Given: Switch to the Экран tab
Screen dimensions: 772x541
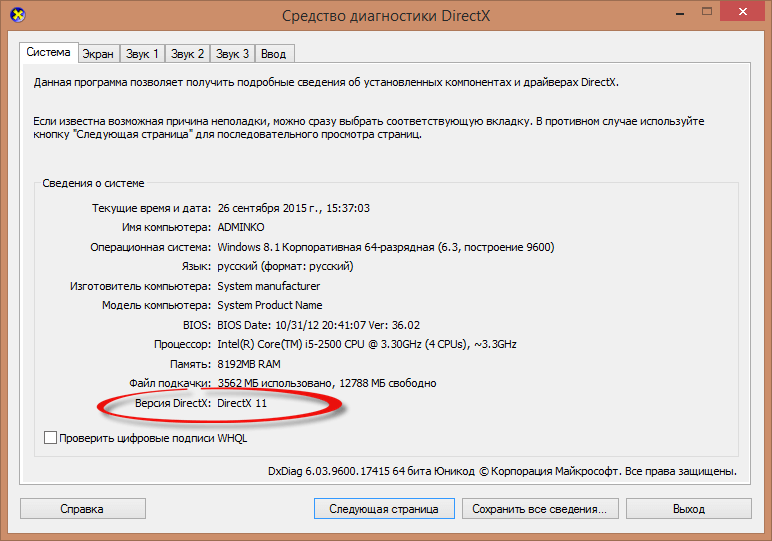Looking at the screenshot, I should coord(98,54).
